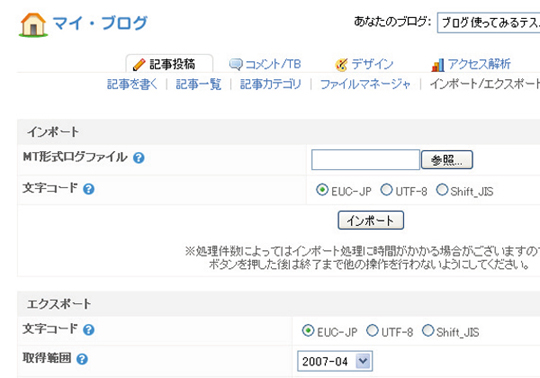Click the インポート section header text
This screenshot has width=540, height=378.
coord(53,132)
